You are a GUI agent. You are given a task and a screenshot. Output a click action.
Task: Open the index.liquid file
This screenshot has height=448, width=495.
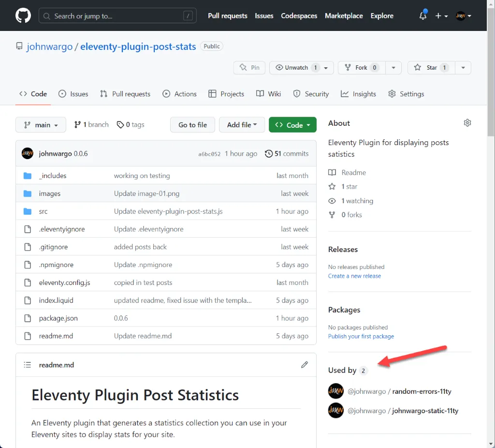point(56,300)
